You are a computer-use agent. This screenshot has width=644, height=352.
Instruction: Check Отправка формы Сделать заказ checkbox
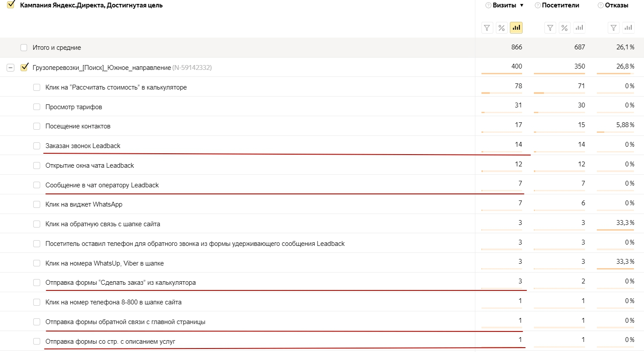tap(37, 283)
